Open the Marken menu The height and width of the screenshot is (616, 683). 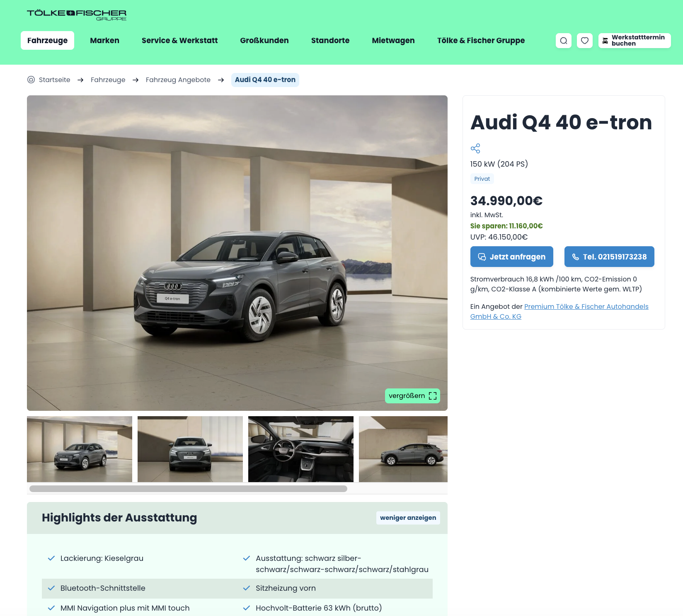point(105,41)
